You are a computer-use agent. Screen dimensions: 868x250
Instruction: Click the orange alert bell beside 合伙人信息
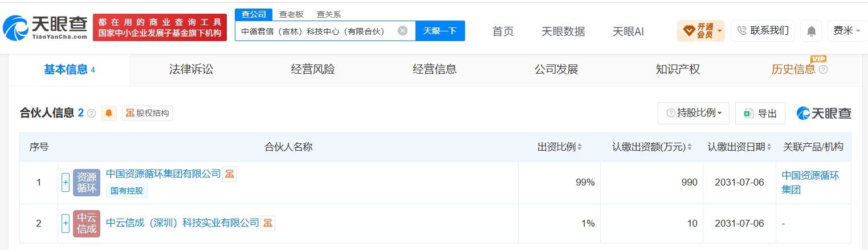coord(109,113)
